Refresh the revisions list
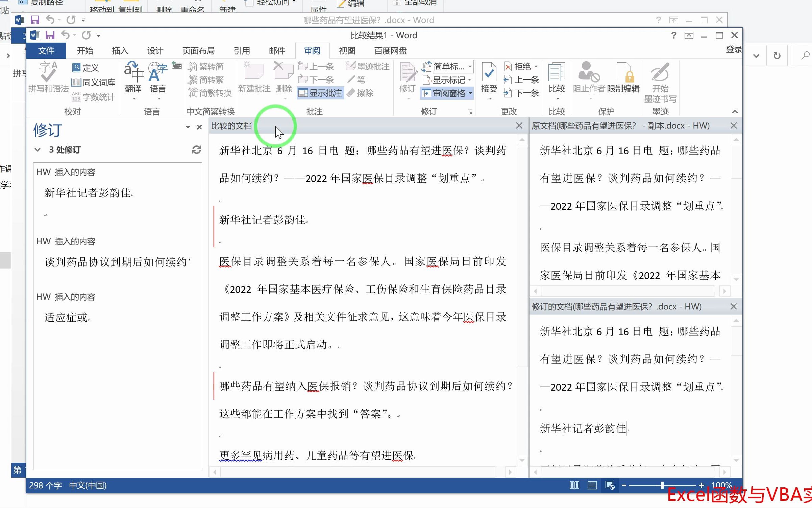812x508 pixels. (x=196, y=149)
